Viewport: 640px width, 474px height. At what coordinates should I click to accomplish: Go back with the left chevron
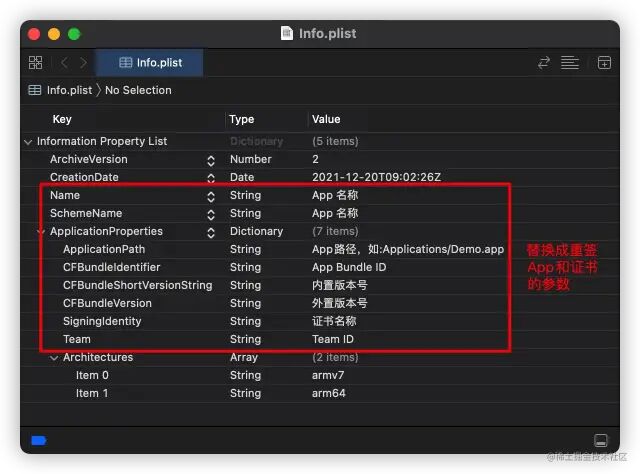[x=64, y=62]
